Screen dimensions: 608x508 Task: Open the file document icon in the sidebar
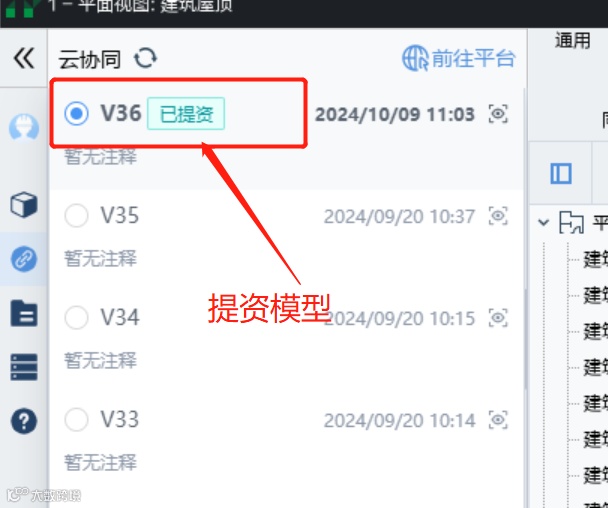[24, 313]
